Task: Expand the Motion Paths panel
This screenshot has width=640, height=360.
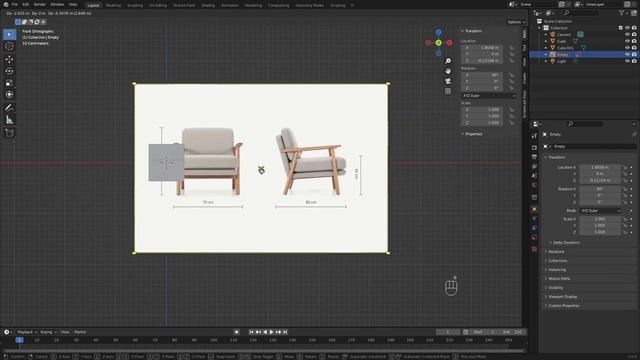Action: click(559, 278)
